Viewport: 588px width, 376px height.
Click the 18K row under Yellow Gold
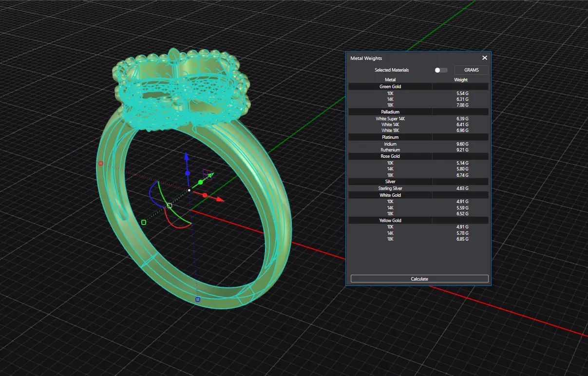pyautogui.click(x=418, y=239)
